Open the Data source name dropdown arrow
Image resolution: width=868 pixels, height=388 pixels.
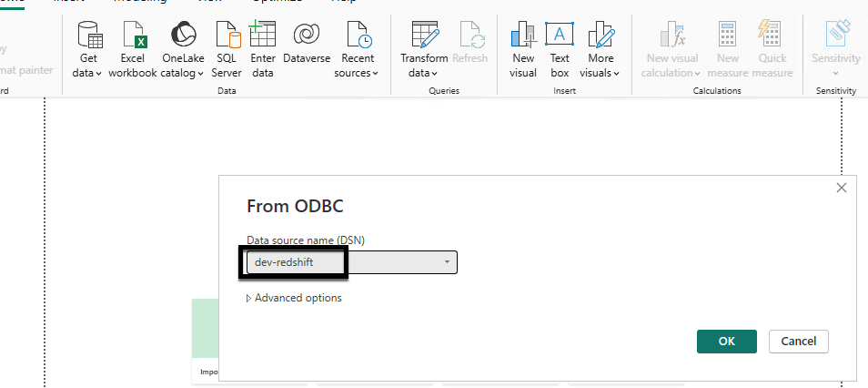click(x=448, y=262)
